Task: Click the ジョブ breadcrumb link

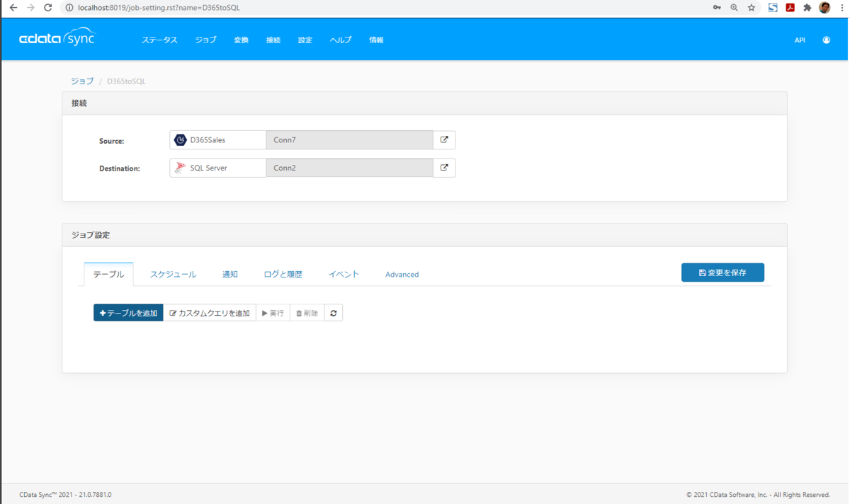Action: (x=82, y=81)
